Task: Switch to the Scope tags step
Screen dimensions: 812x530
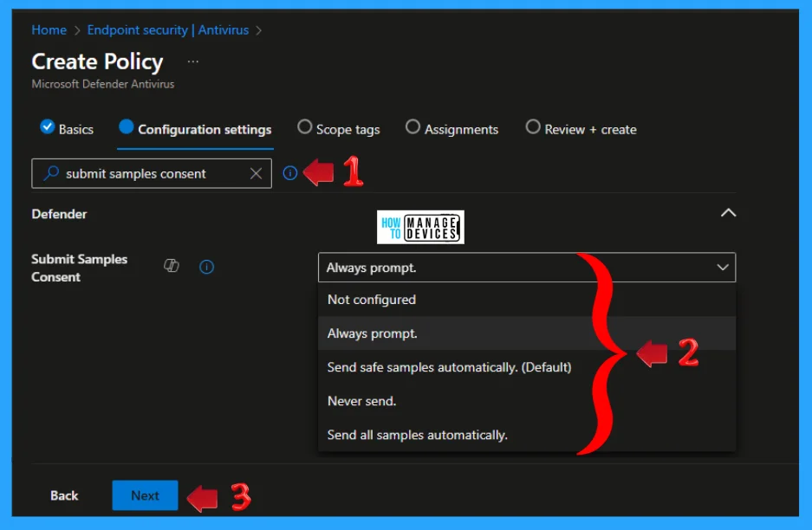Action: tap(339, 128)
